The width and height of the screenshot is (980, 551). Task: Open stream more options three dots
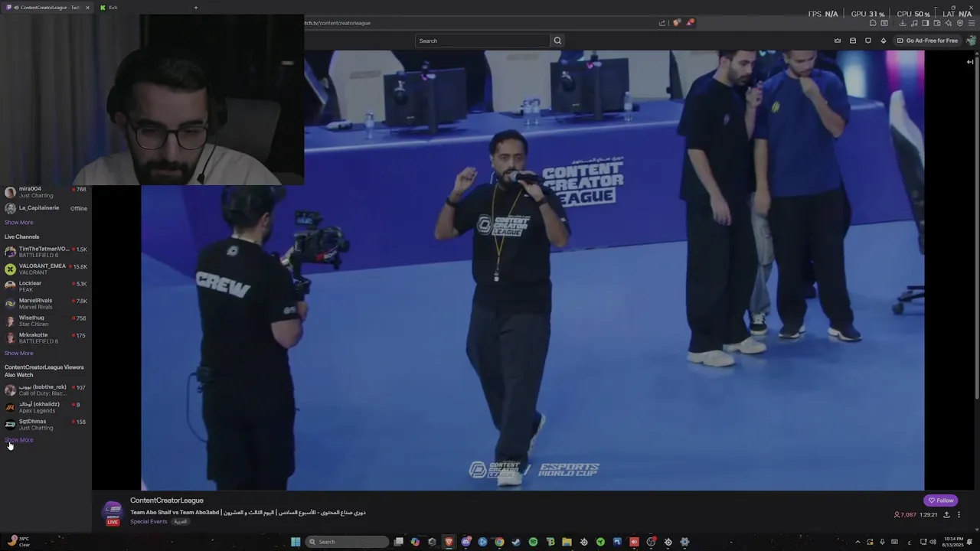point(959,515)
